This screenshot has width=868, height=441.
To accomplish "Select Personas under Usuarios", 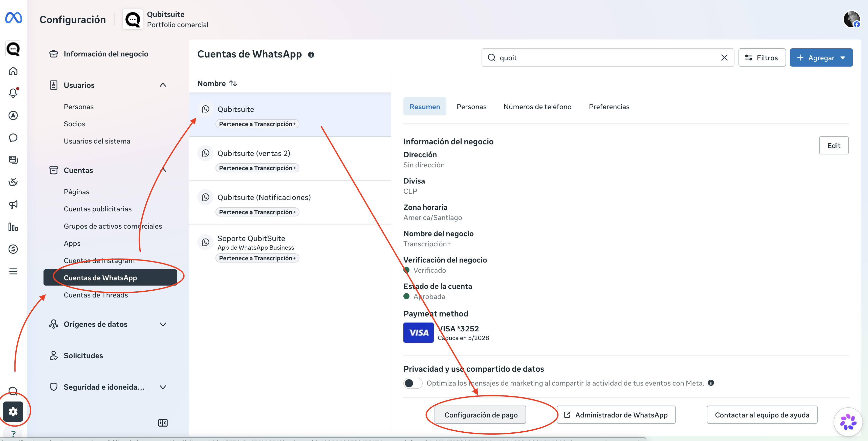I will point(78,107).
